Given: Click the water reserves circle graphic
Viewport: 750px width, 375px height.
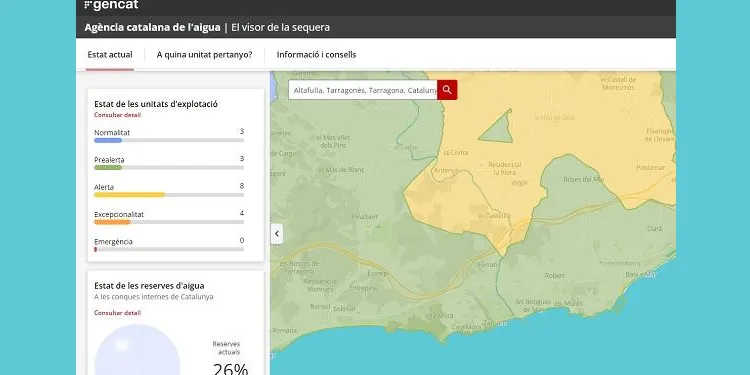Looking at the screenshot, I should pos(137,350).
